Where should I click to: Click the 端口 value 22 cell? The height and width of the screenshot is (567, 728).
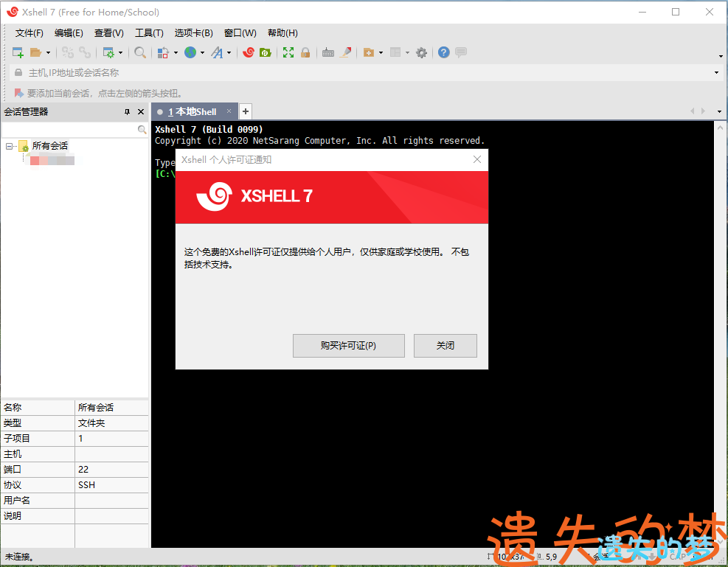pyautogui.click(x=111, y=470)
